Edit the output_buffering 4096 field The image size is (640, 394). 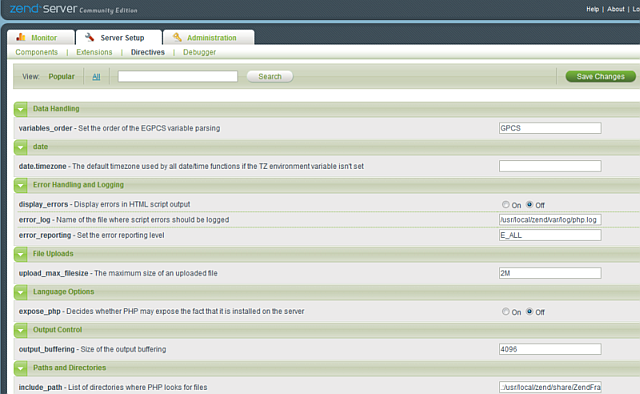click(x=550, y=349)
